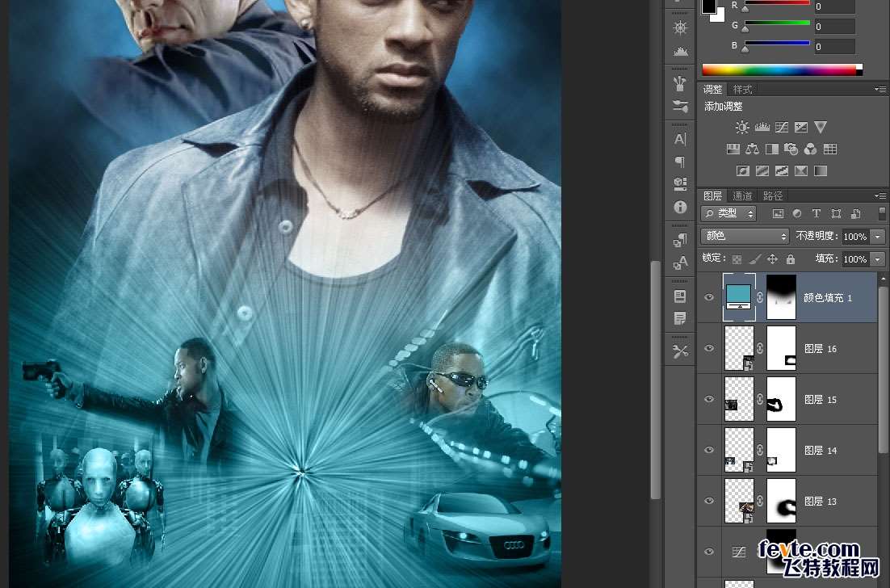The height and width of the screenshot is (588, 890).
Task: Click the G slider track
Action: 777,23
